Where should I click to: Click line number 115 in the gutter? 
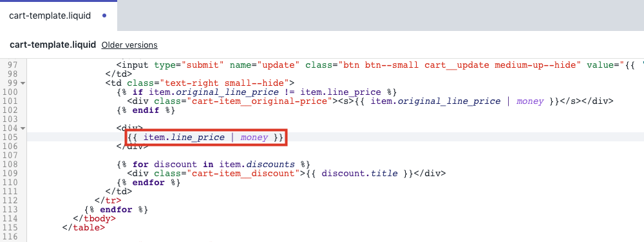10,228
